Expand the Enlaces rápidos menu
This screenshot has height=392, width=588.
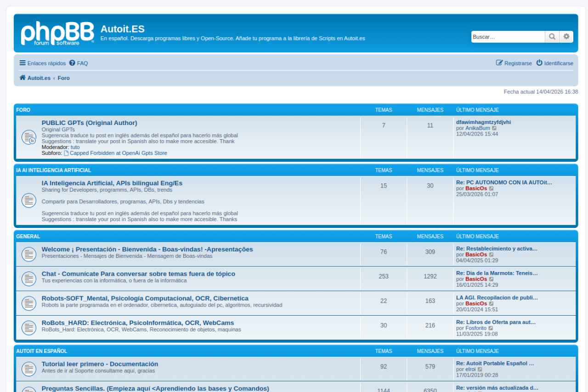click(x=42, y=63)
